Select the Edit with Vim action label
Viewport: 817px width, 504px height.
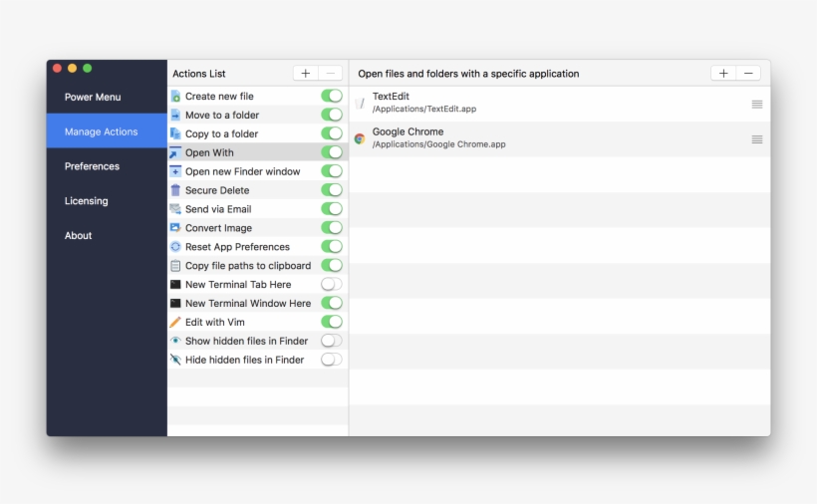214,323
